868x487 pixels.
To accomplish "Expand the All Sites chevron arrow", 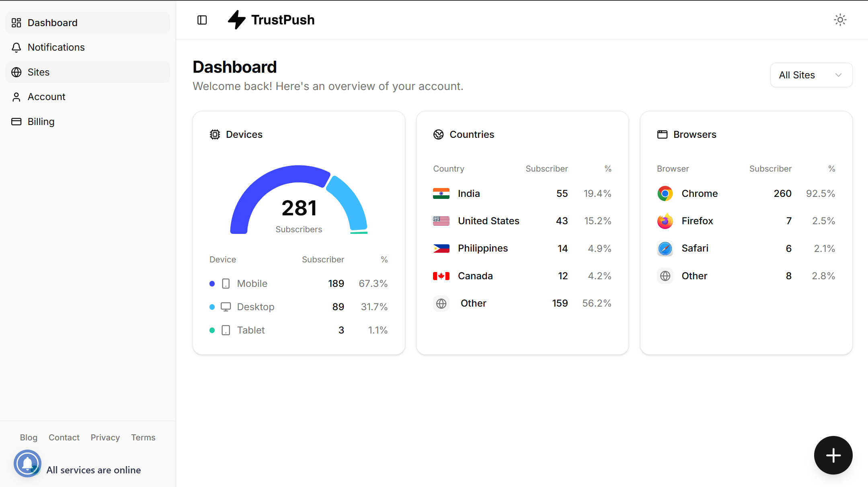I will click(x=838, y=75).
